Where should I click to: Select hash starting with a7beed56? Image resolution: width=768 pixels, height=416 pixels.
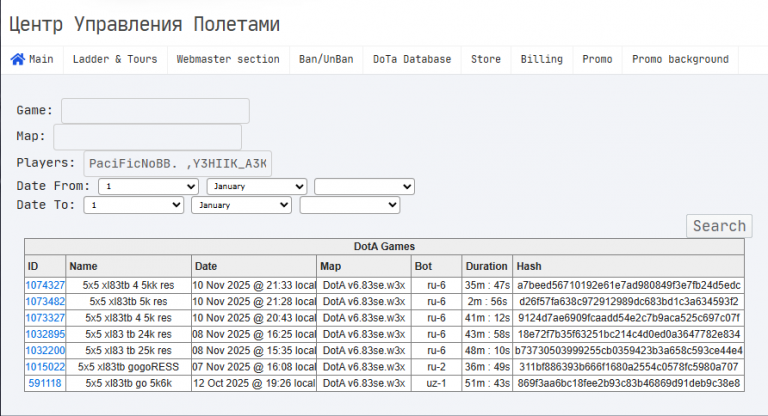coord(628,285)
